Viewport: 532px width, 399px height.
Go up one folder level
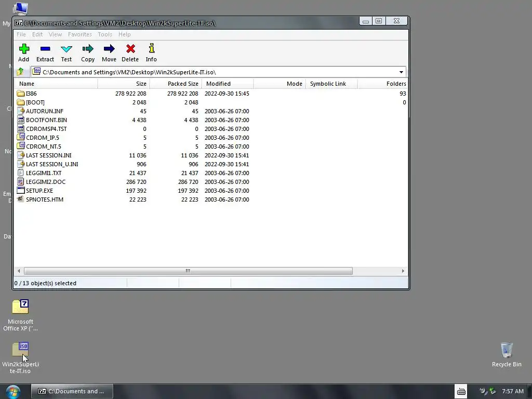click(x=20, y=72)
